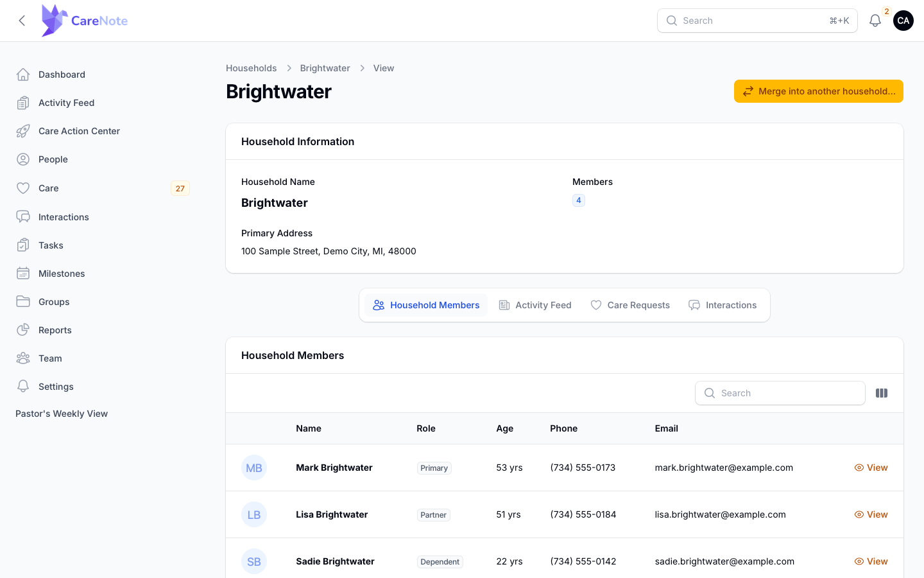Click the Care Action Center rocket icon
The width and height of the screenshot is (924, 578).
(x=23, y=131)
